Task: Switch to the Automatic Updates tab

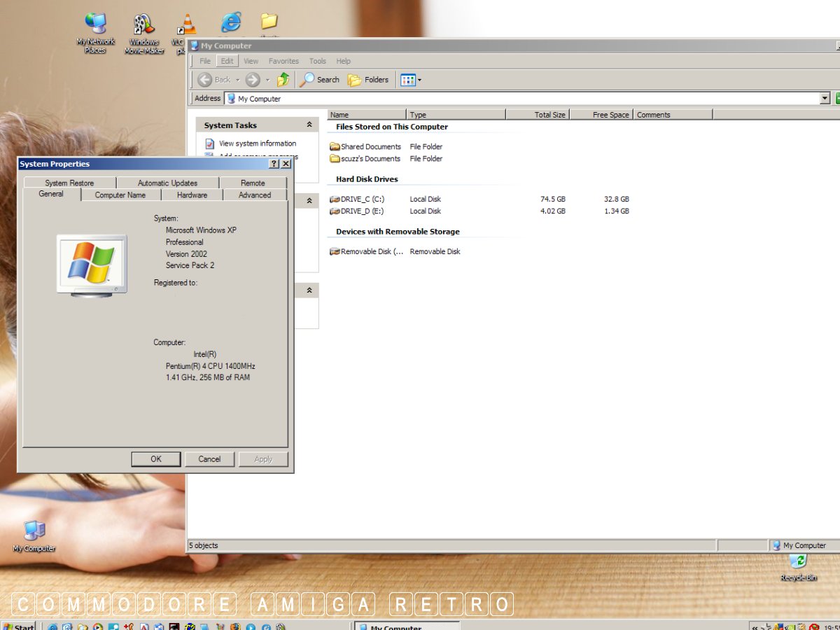Action: click(x=167, y=183)
